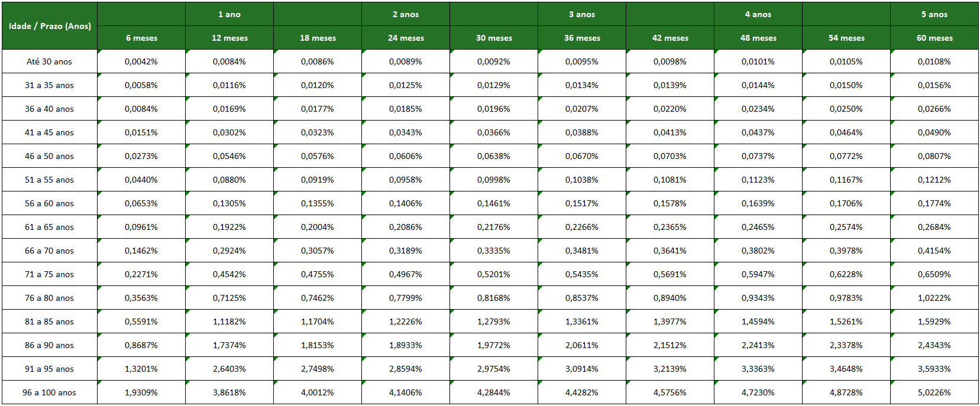Screen dimensions: 980x406
Task: Select the cell with value 0,0546%
Action: (x=229, y=156)
